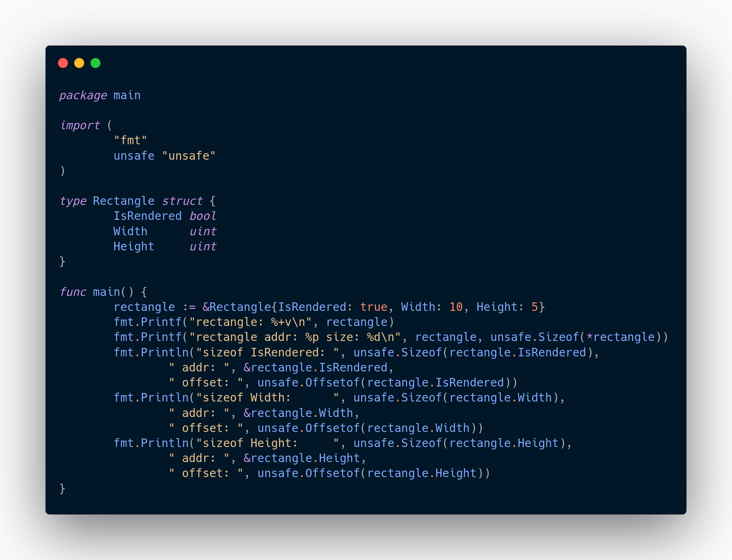Screen dimensions: 732x560
Task: Click the number 5 after Height
Action: [535, 307]
